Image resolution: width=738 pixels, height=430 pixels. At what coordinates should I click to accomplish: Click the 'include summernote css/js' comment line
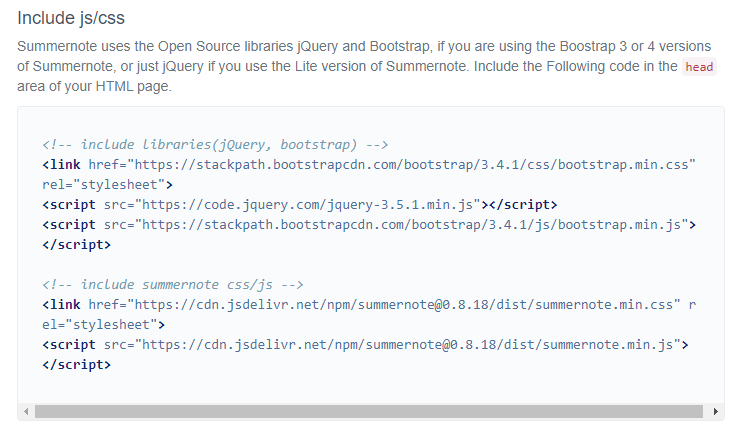[173, 285]
